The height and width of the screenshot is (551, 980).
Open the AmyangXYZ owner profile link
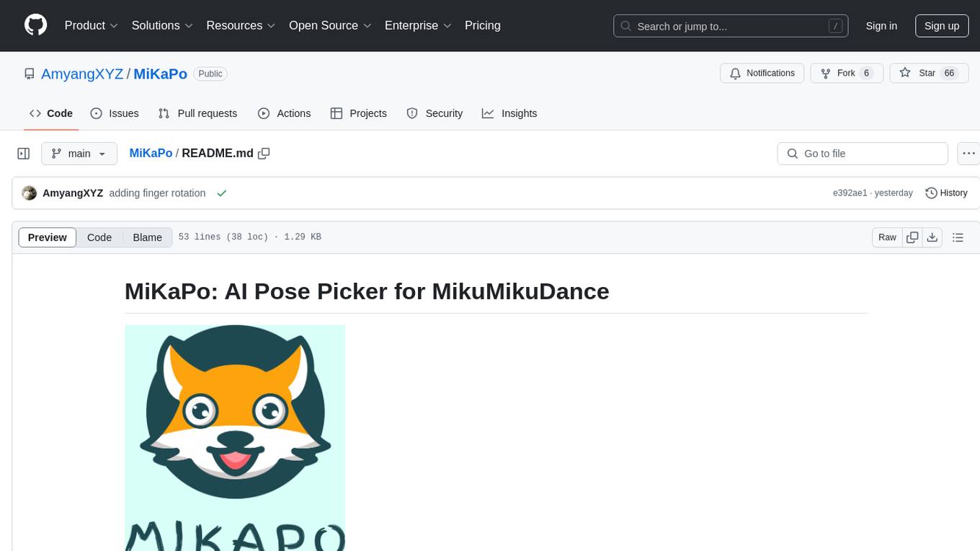pyautogui.click(x=82, y=74)
